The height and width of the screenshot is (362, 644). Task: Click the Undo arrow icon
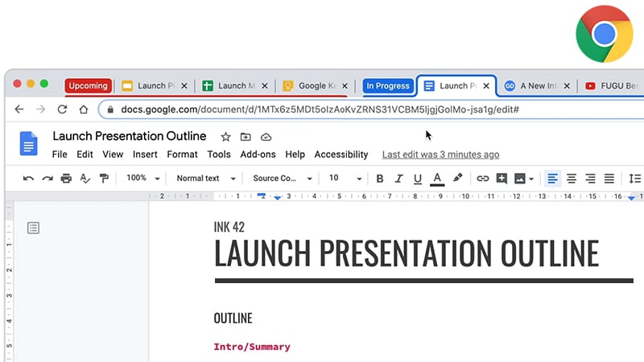pos(29,179)
